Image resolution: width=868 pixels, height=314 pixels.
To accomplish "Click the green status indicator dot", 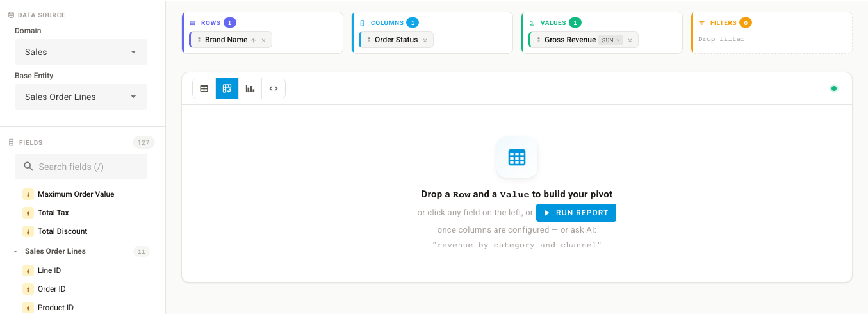I will point(834,88).
